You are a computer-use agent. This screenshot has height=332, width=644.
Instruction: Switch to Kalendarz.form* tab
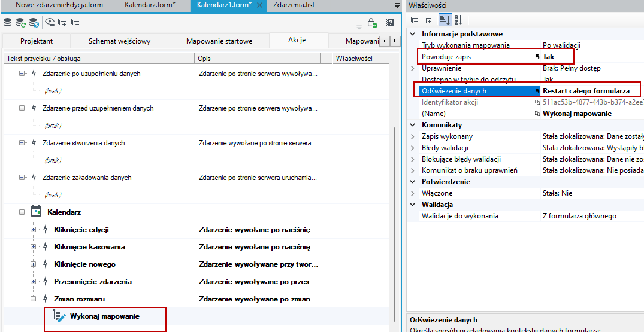[150, 5]
